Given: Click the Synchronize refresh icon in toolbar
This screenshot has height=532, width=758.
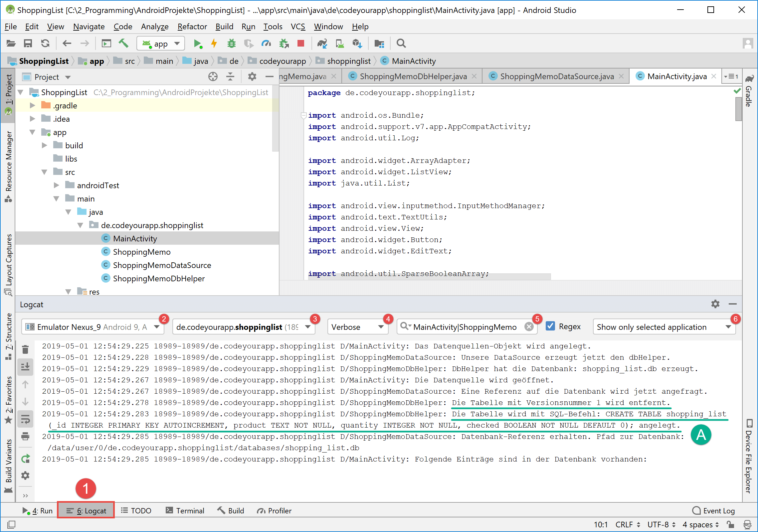Looking at the screenshot, I should pos(45,44).
